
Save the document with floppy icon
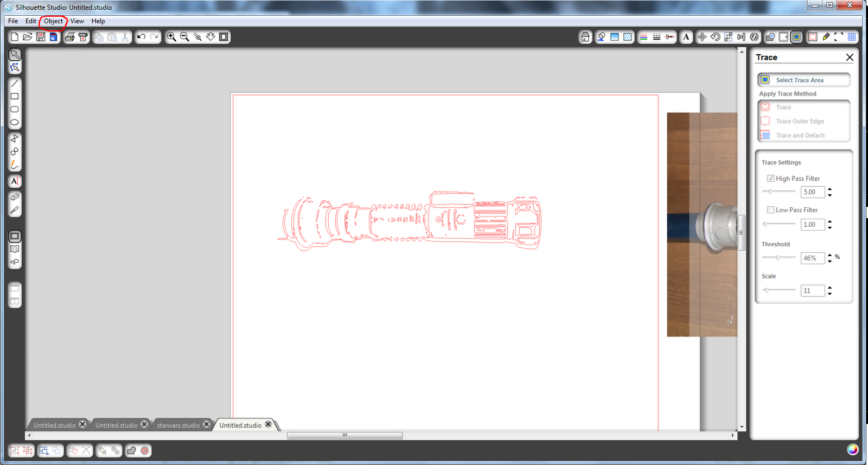(x=41, y=37)
